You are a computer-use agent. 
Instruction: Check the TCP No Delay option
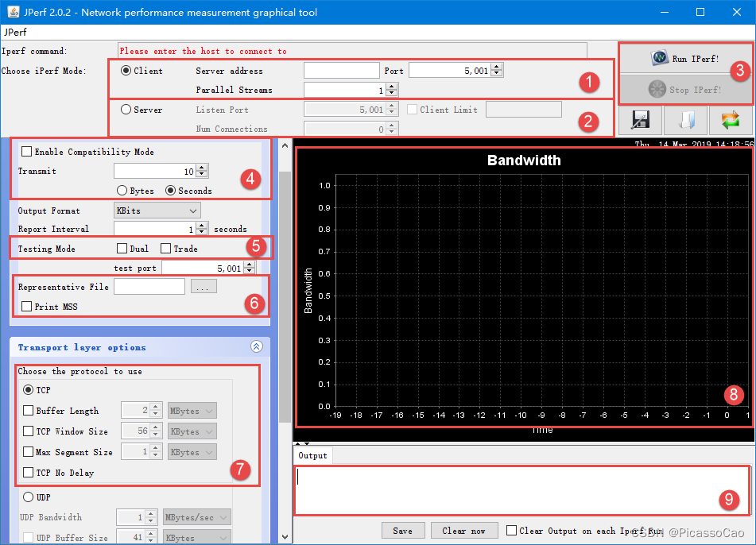point(29,473)
